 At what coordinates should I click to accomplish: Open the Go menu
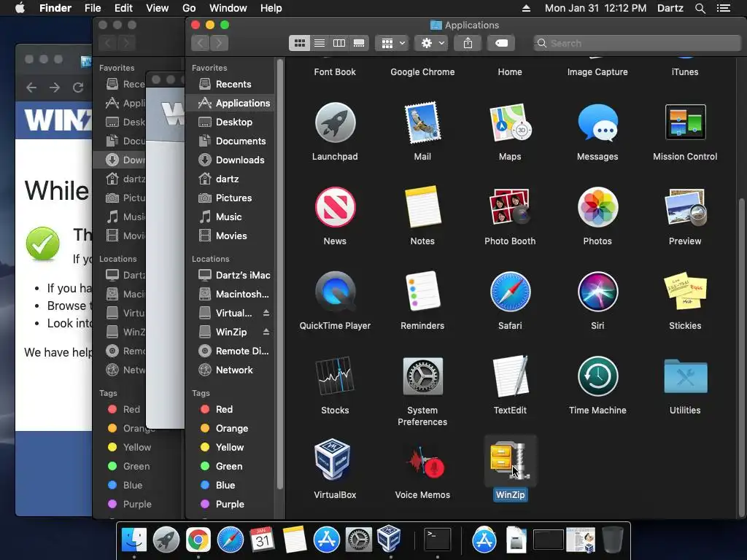(189, 8)
